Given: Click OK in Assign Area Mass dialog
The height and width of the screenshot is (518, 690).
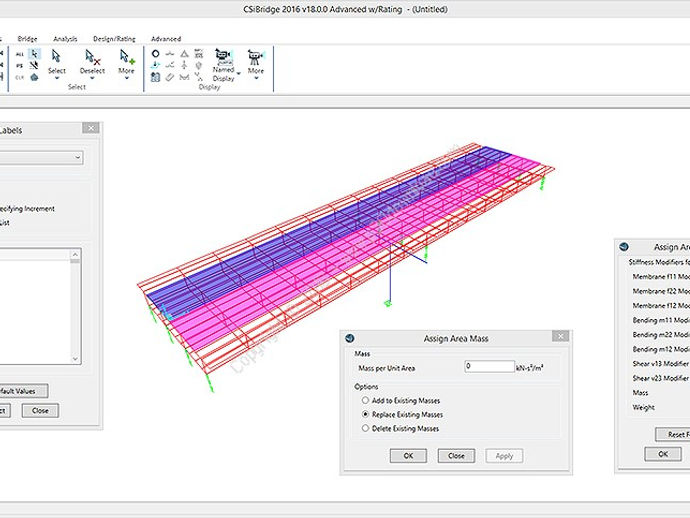Looking at the screenshot, I should tap(408, 456).
